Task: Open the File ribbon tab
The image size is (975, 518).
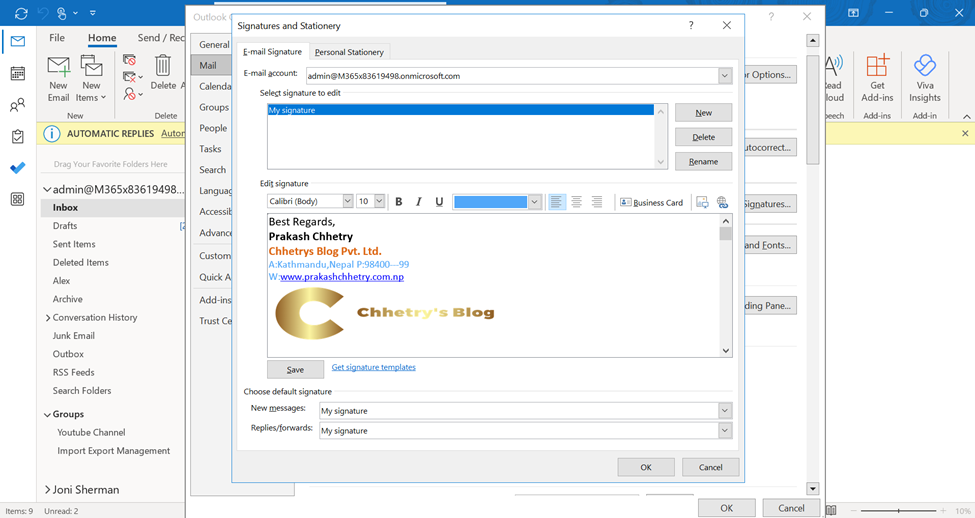Action: pos(57,38)
